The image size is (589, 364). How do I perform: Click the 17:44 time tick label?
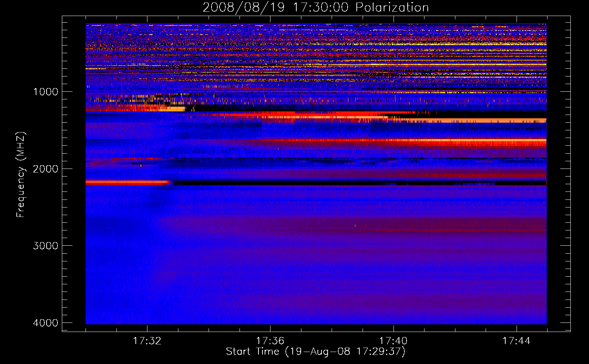(517, 341)
